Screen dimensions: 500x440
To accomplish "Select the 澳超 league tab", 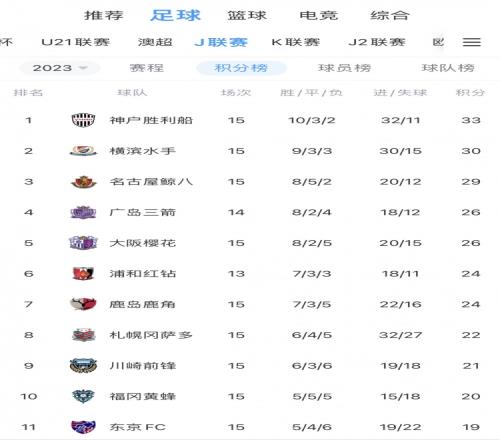I will point(155,42).
